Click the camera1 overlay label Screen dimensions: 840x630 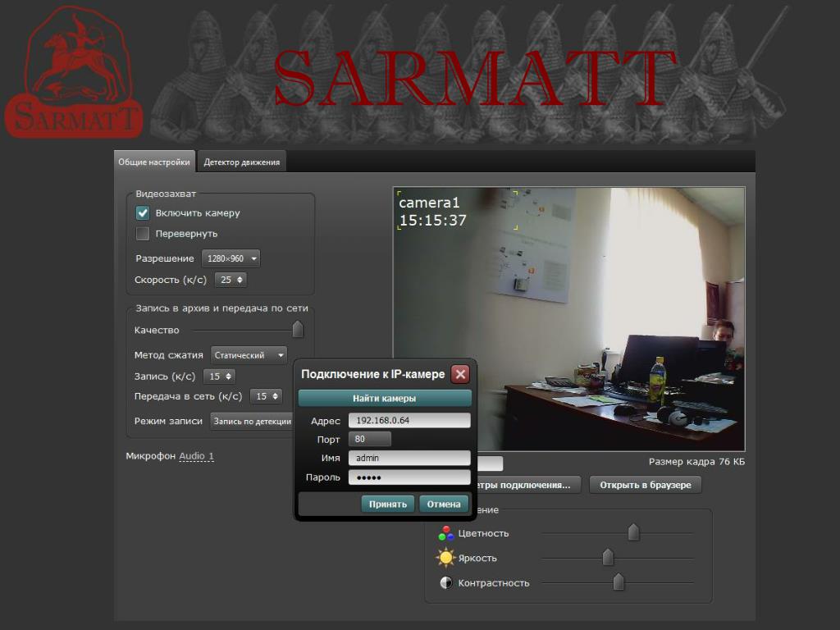[429, 203]
